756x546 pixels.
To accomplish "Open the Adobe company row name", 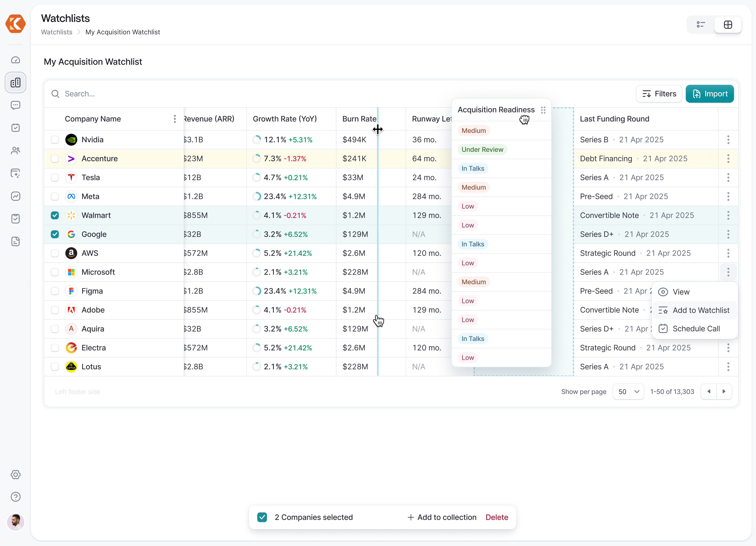I will (x=93, y=310).
